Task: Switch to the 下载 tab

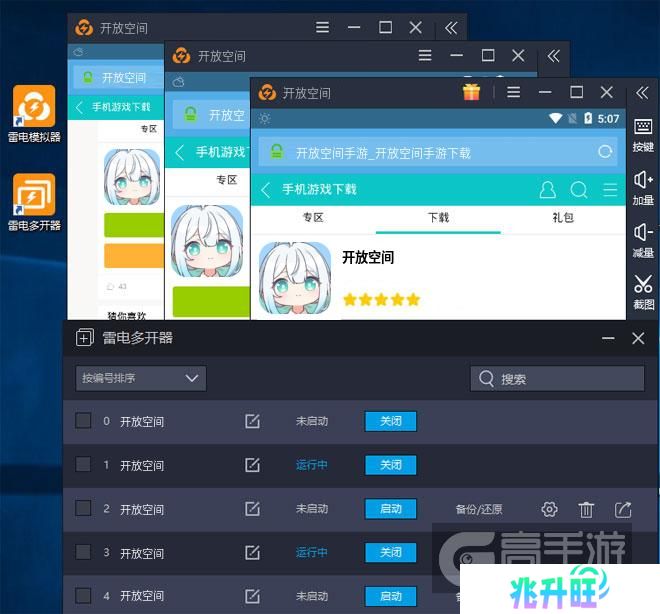Action: tap(438, 218)
